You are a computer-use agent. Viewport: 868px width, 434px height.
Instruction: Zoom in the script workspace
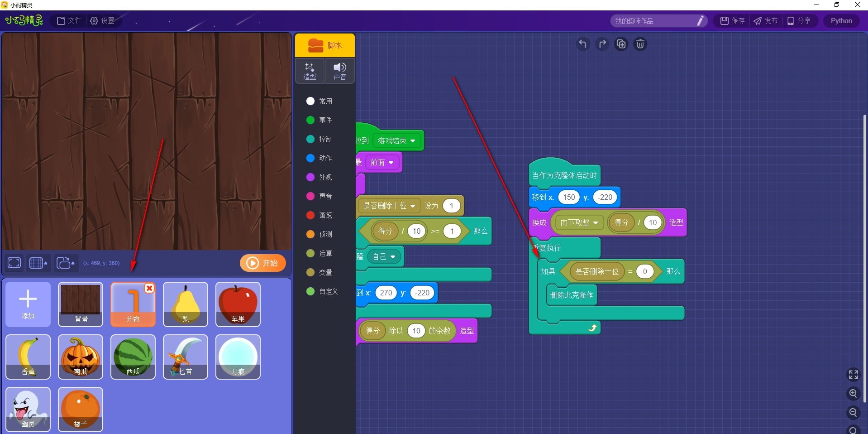pyautogui.click(x=853, y=393)
